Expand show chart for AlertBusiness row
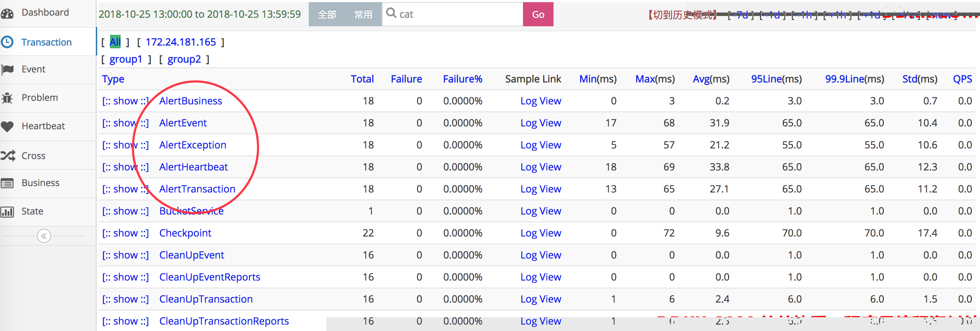The image size is (980, 331). click(126, 101)
